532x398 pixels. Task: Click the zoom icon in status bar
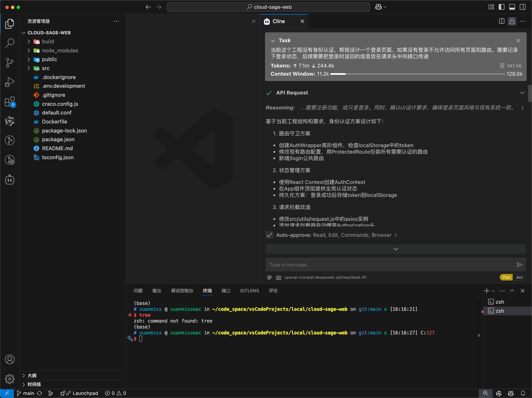486,393
